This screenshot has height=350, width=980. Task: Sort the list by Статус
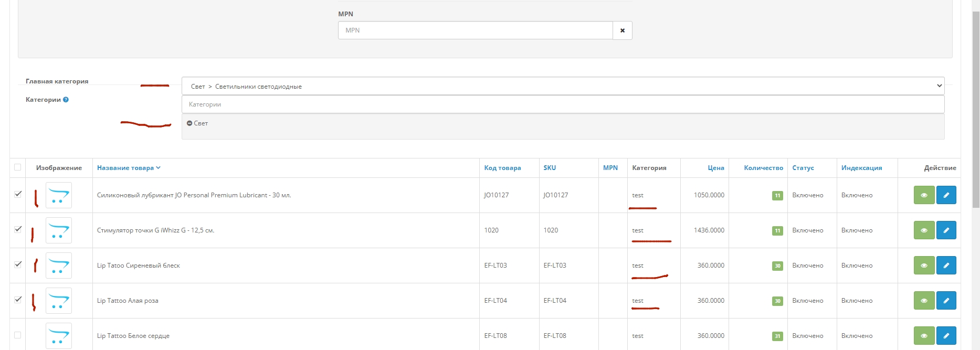[803, 168]
